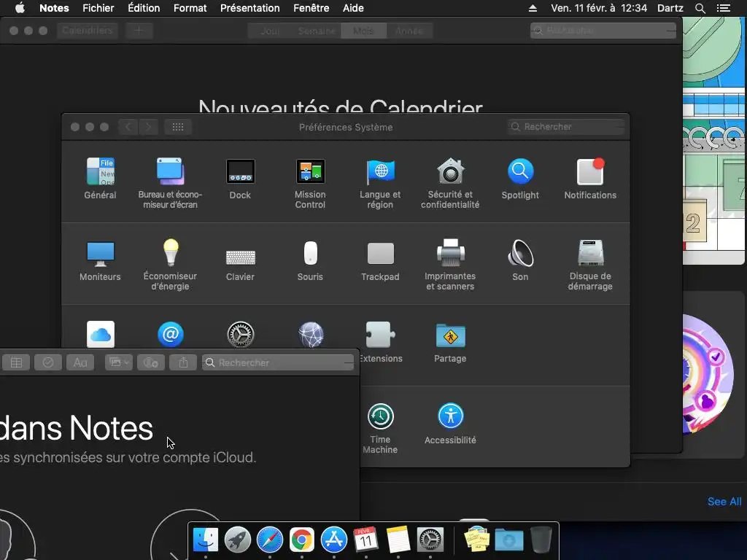Open the Aa text style button in Notes

(x=80, y=362)
